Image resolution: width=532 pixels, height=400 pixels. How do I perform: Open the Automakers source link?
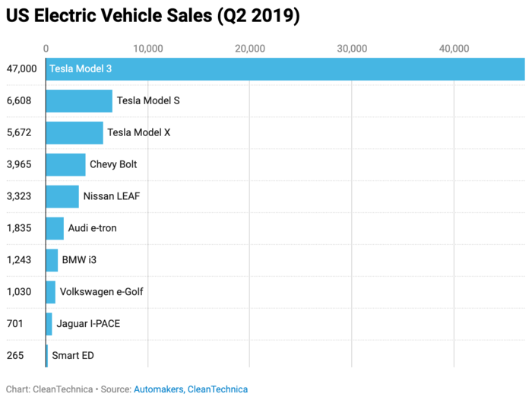pyautogui.click(x=158, y=389)
